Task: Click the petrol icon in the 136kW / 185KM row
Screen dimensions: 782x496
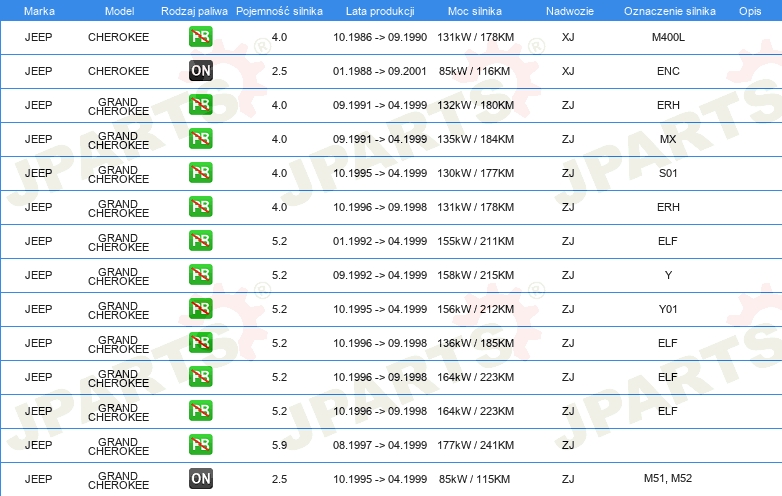Action: point(200,343)
